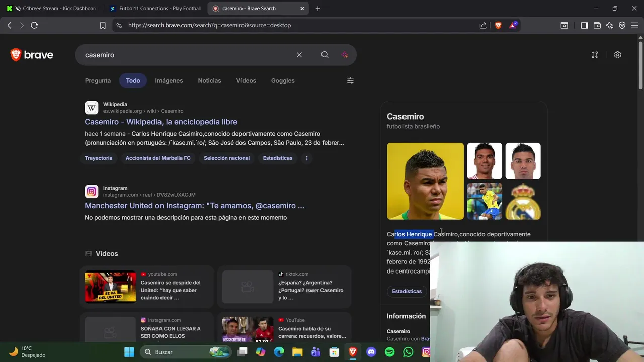Select the Noticias search category
This screenshot has height=362, width=644.
[209, 80]
